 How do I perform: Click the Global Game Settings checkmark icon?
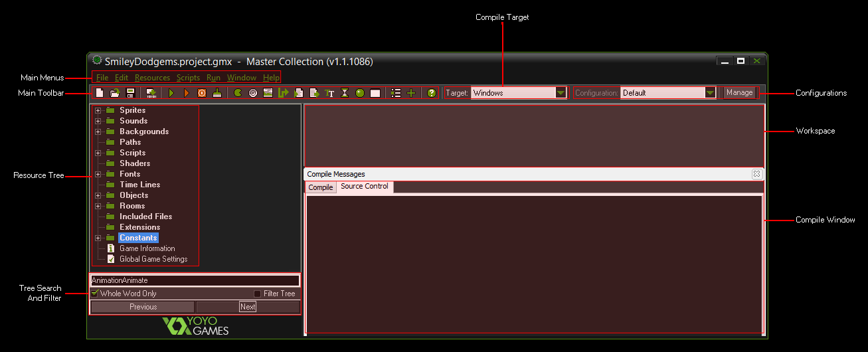(111, 259)
